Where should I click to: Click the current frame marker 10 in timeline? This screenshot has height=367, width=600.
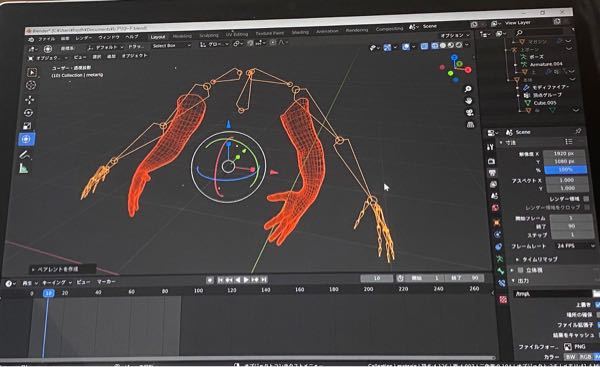click(x=48, y=293)
